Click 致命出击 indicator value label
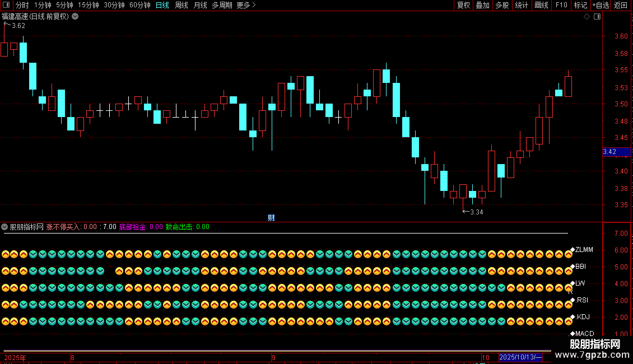Viewport: 633px width, 364px height. point(187,227)
